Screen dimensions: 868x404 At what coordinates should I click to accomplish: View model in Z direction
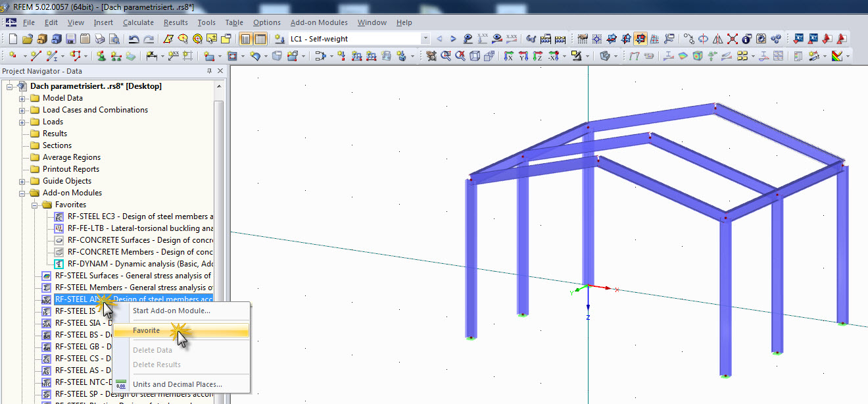click(537, 56)
